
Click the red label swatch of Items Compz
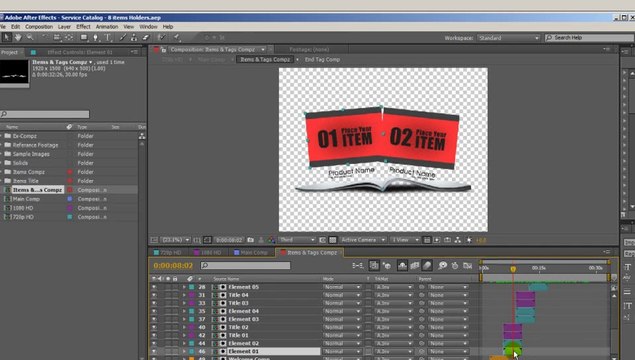point(70,172)
